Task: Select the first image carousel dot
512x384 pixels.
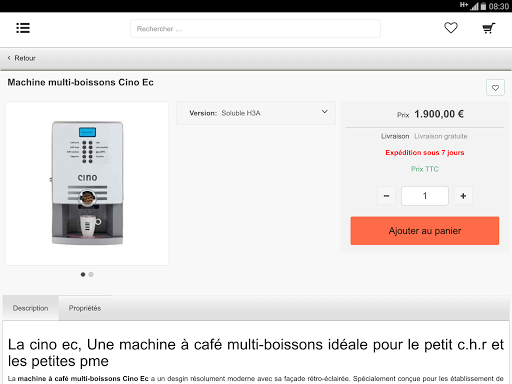Action: click(x=83, y=274)
